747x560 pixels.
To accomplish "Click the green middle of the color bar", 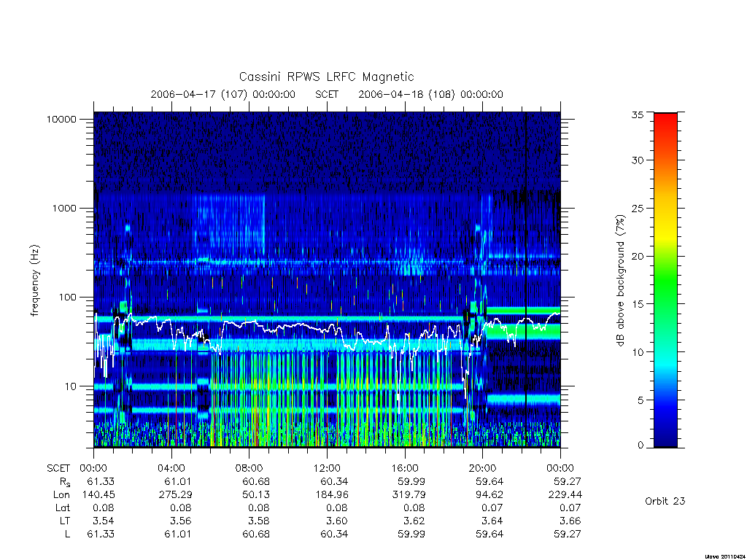I will pyautogui.click(x=665, y=281).
